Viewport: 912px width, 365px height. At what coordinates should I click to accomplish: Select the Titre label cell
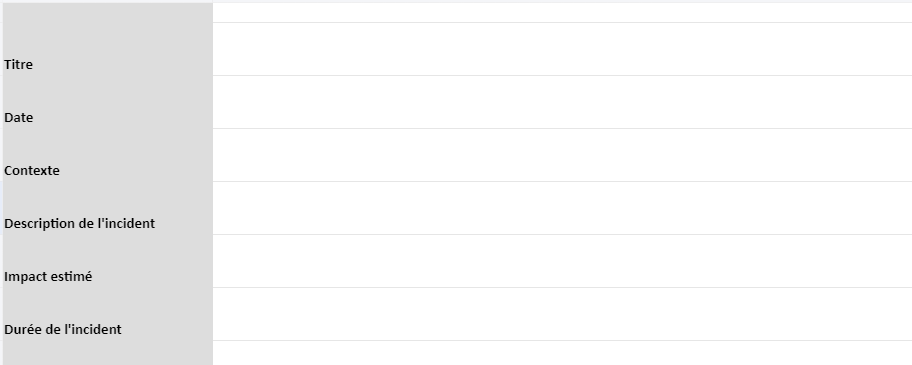(108, 49)
